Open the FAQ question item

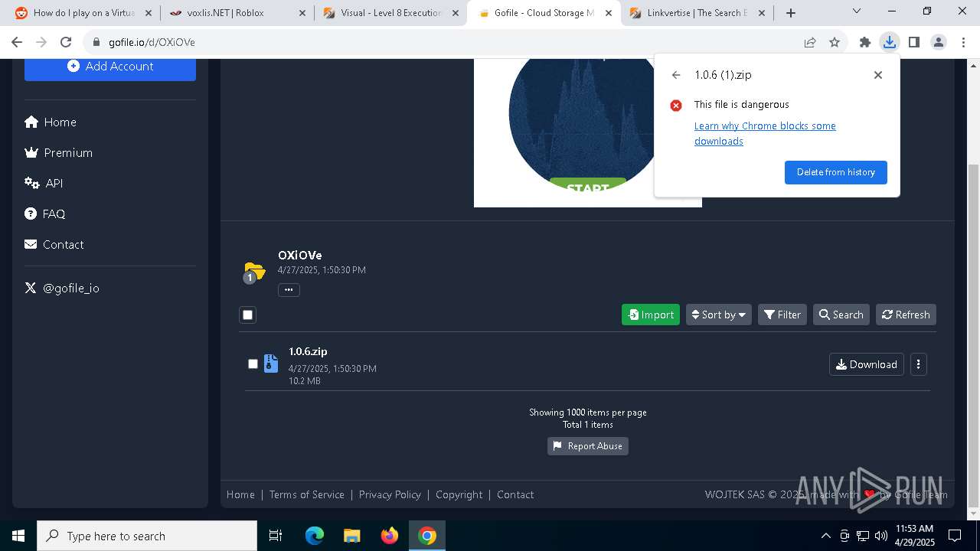click(x=45, y=214)
